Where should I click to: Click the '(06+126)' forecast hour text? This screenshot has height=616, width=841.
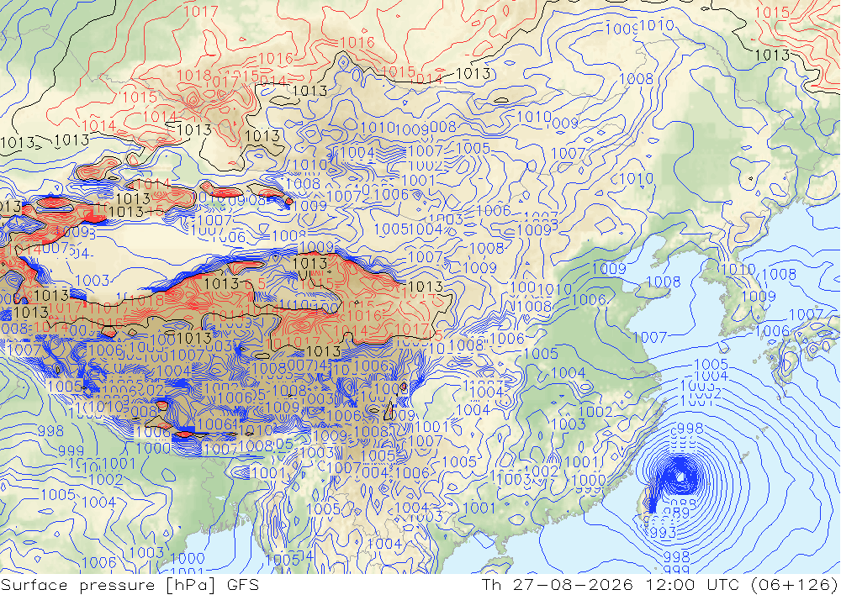[x=794, y=585]
